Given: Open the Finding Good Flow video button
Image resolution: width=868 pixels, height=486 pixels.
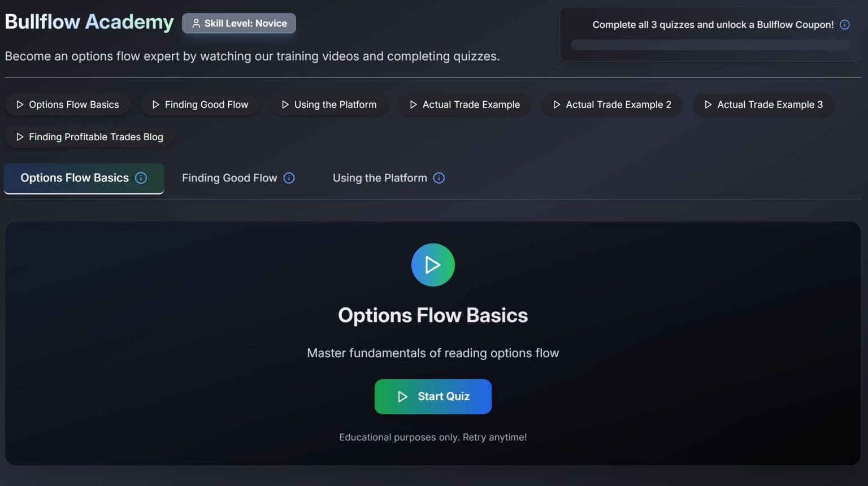Looking at the screenshot, I should [x=200, y=105].
